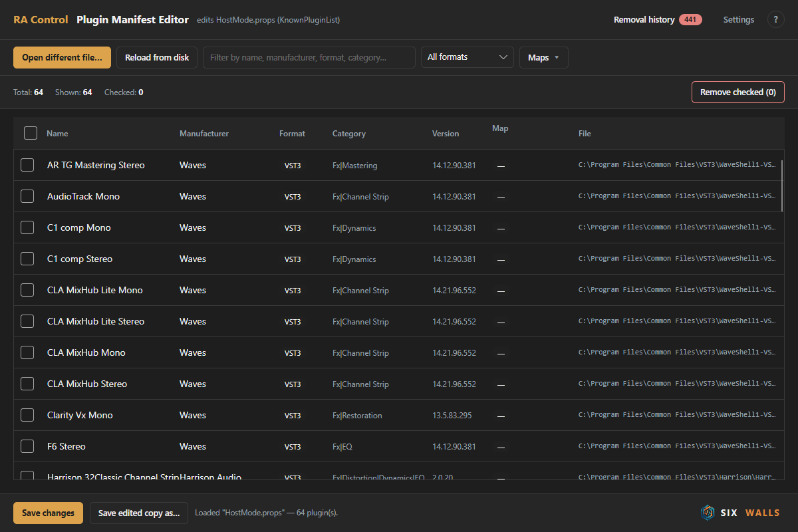Sort by Category column header
Screen dimensions: 798x532
point(349,134)
